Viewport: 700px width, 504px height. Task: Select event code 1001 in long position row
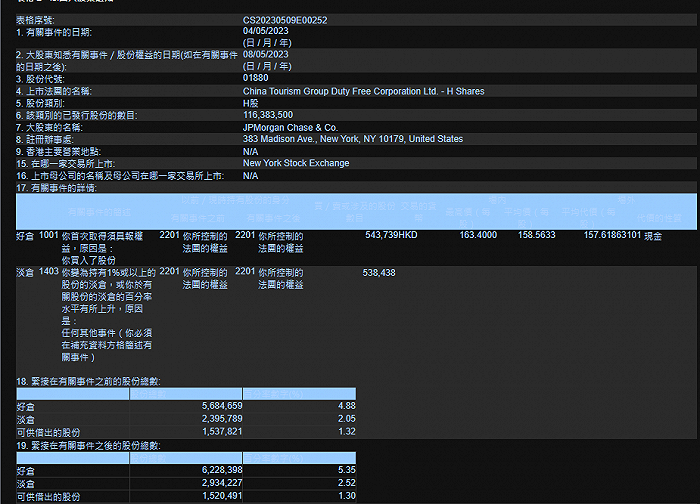pos(49,235)
